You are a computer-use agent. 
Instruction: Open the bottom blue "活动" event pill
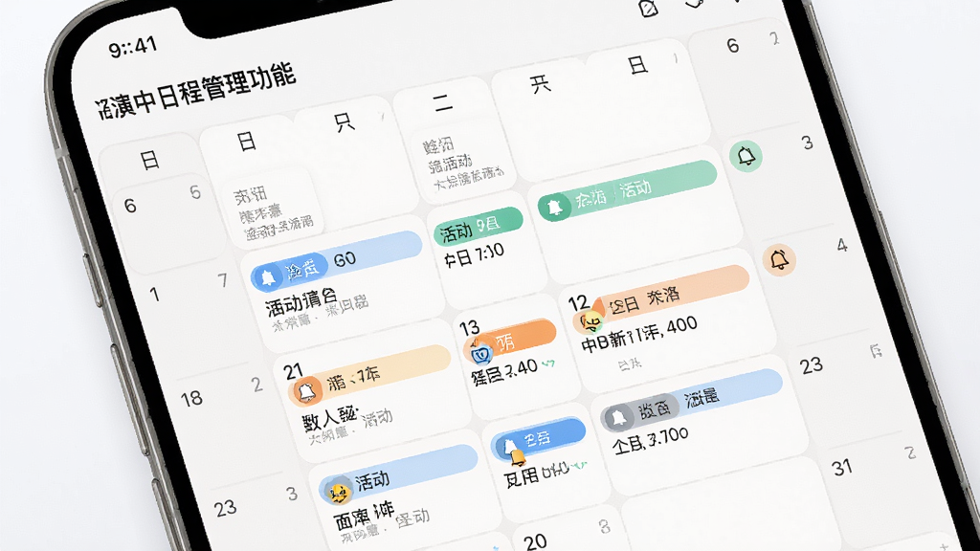[399, 474]
